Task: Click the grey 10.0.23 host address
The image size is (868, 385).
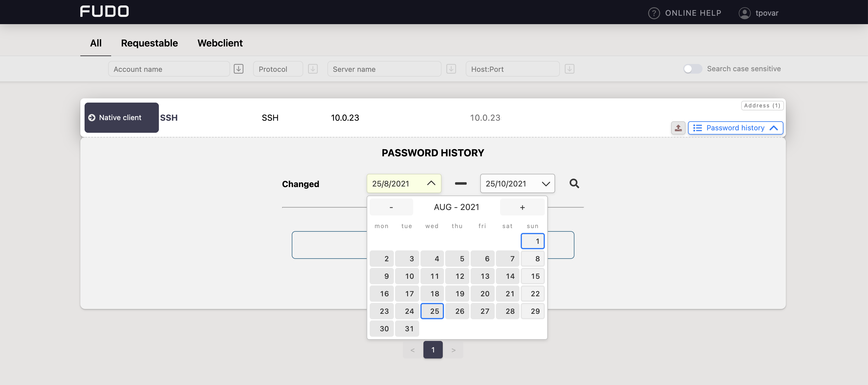Action: click(x=485, y=117)
